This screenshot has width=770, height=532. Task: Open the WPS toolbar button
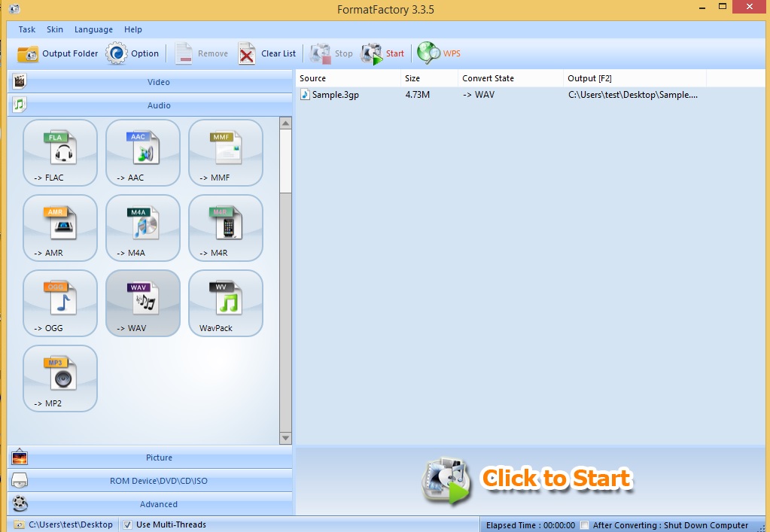439,53
